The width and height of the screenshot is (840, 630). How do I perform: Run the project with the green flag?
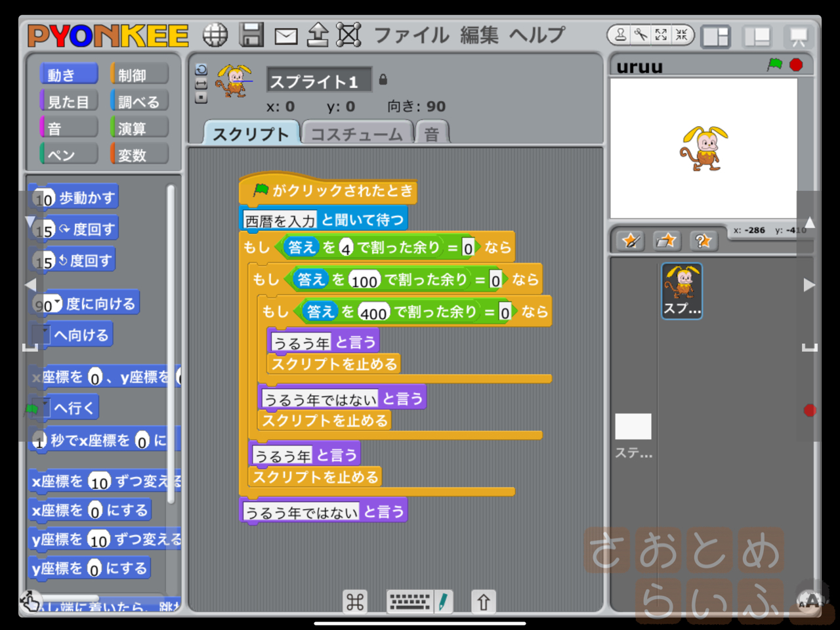(776, 65)
